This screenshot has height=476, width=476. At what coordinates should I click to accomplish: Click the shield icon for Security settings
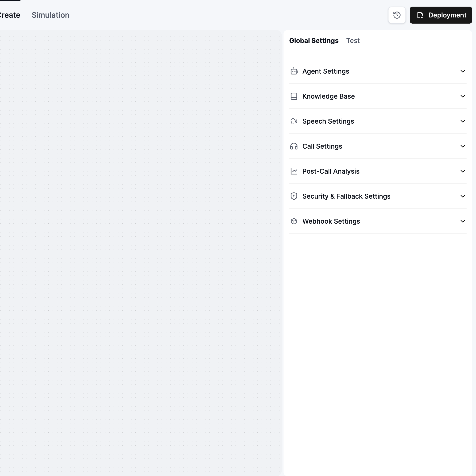[294, 196]
